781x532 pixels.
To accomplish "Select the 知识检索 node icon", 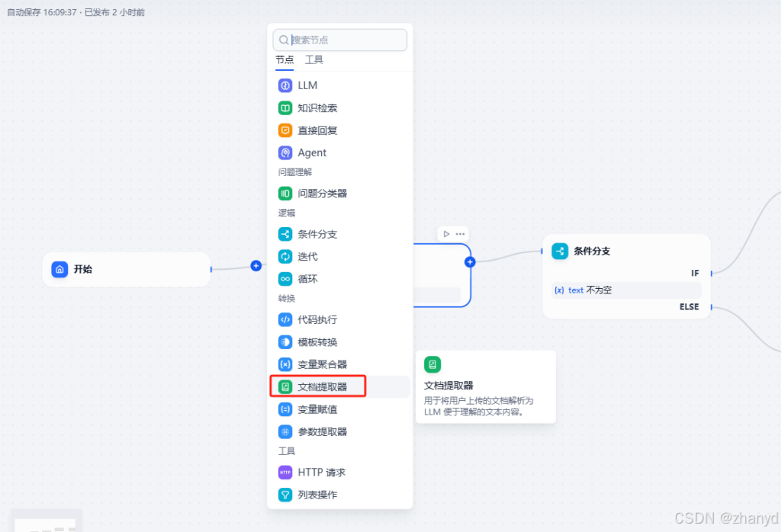I will (x=285, y=108).
